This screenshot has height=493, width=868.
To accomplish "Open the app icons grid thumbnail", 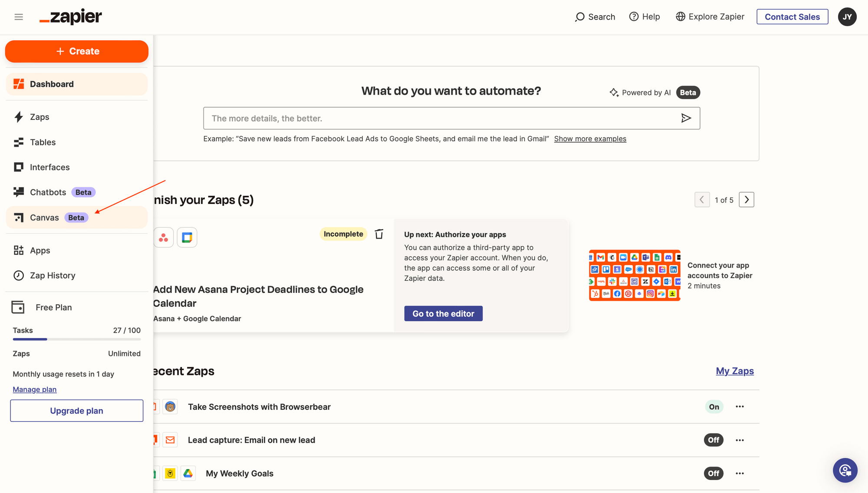I will tap(635, 275).
